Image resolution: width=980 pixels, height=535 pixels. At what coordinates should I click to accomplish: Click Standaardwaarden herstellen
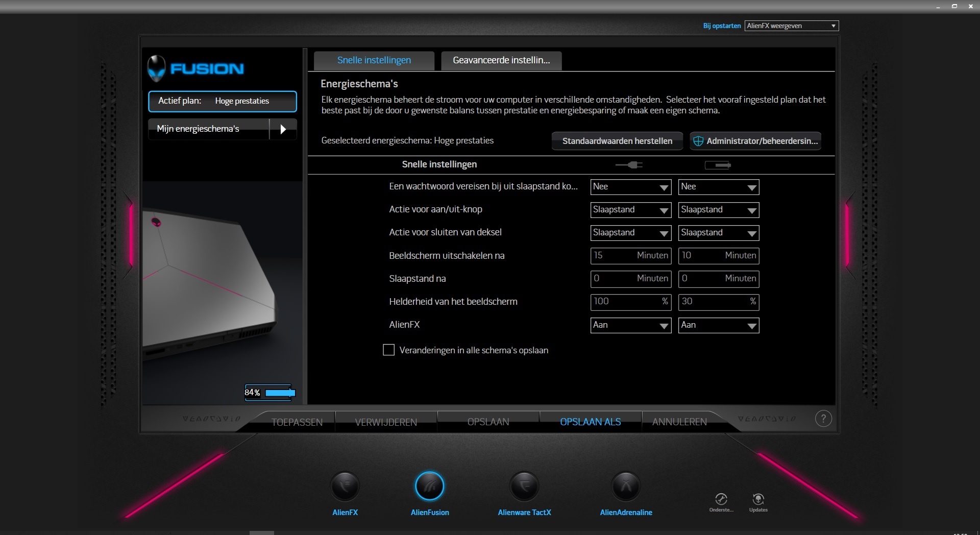[617, 140]
